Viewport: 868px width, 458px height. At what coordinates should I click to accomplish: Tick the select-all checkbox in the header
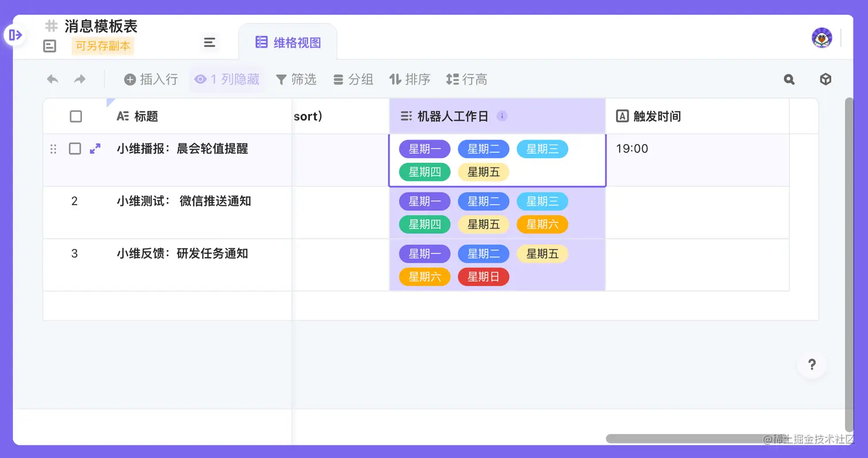click(x=76, y=117)
